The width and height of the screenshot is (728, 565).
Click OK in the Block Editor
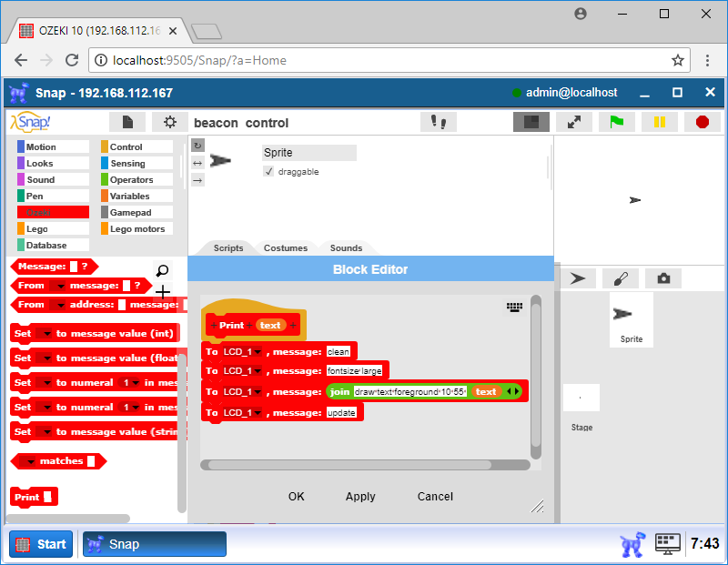(296, 497)
